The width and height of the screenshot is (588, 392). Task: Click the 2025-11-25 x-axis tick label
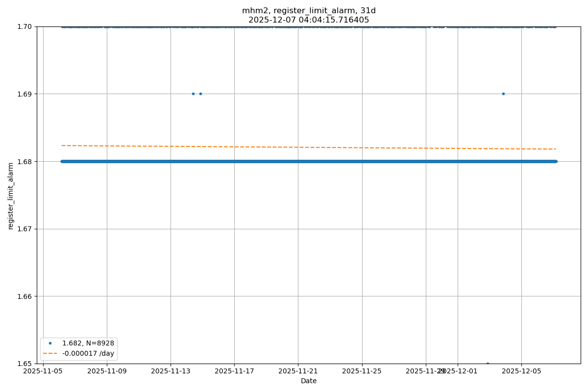click(362, 371)
